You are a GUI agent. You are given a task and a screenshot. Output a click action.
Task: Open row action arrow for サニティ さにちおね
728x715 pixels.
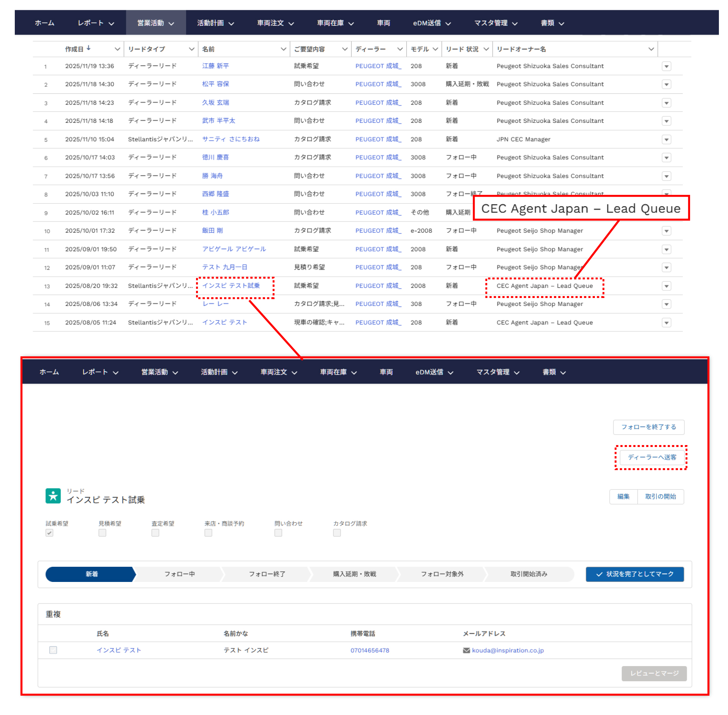coord(666,140)
